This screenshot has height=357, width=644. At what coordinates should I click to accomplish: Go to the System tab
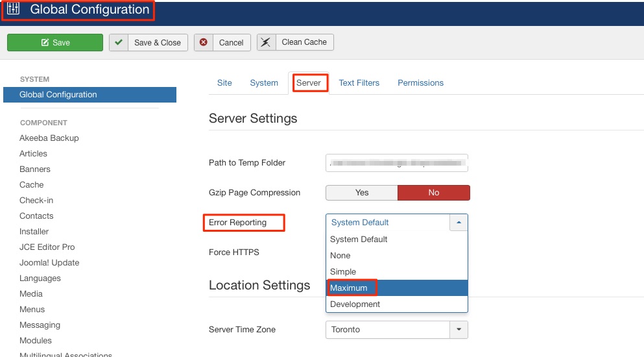(x=264, y=82)
